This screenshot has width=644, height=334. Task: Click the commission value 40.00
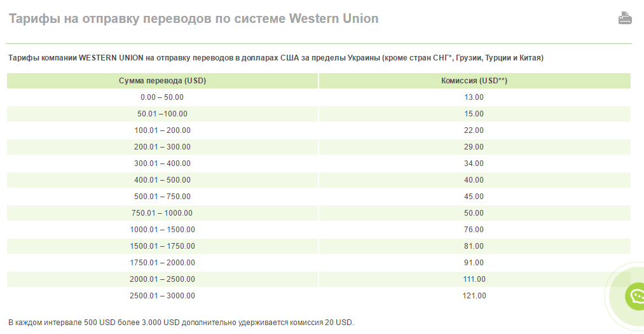[474, 180]
